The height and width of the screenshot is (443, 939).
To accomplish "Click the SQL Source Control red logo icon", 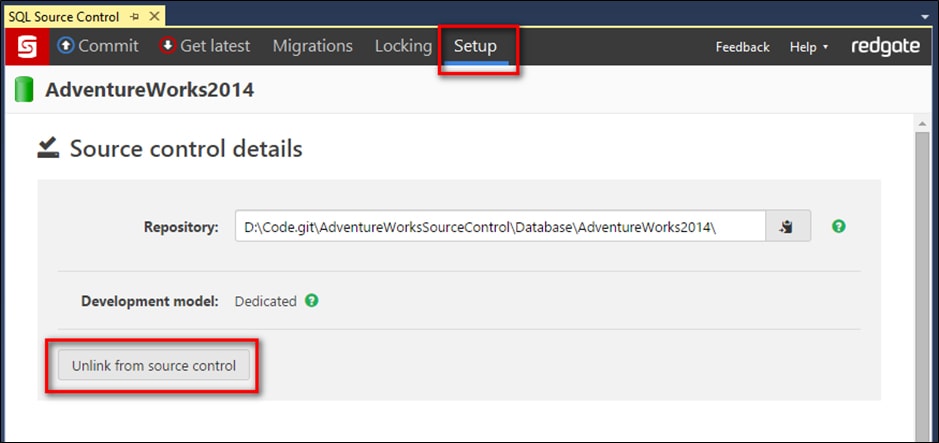I will coord(27,46).
